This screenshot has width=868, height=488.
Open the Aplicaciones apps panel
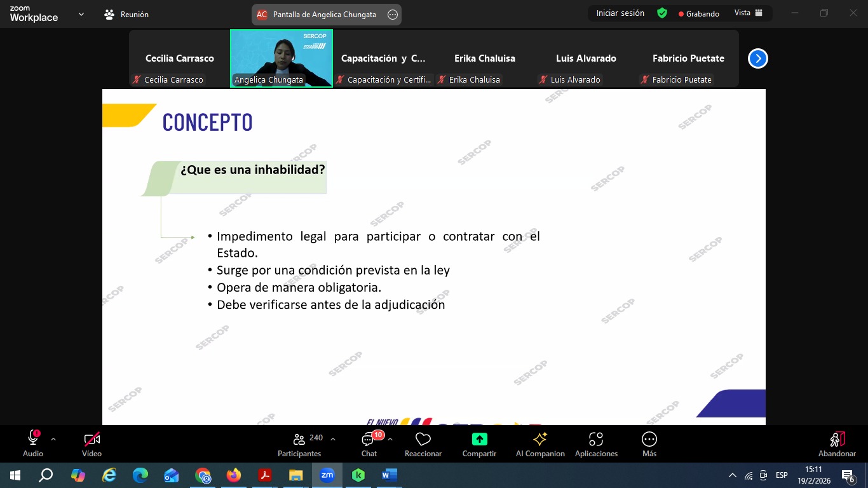596,440
